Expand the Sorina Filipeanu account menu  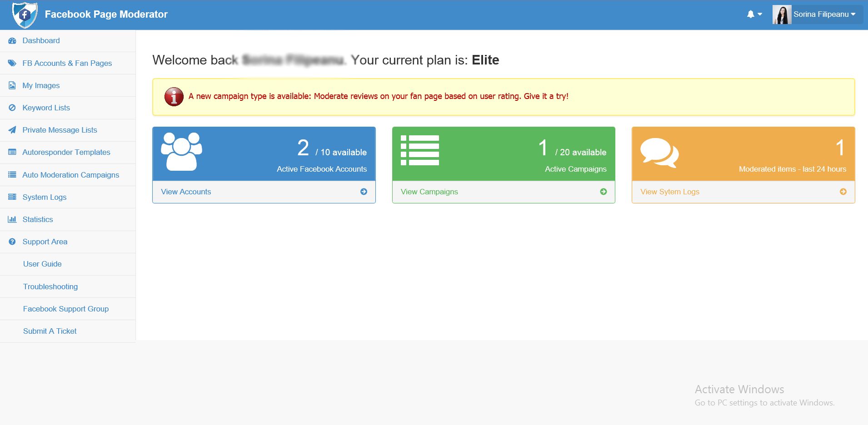coord(824,15)
